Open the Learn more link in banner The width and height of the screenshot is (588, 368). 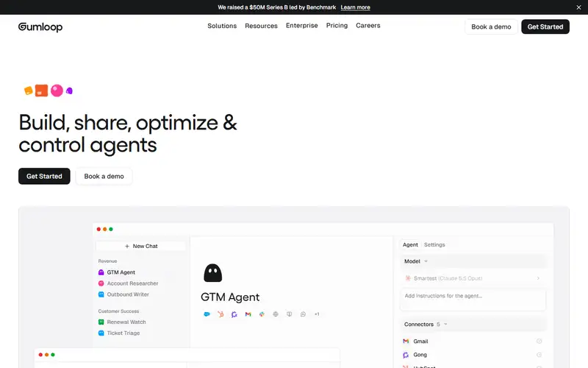pos(355,7)
